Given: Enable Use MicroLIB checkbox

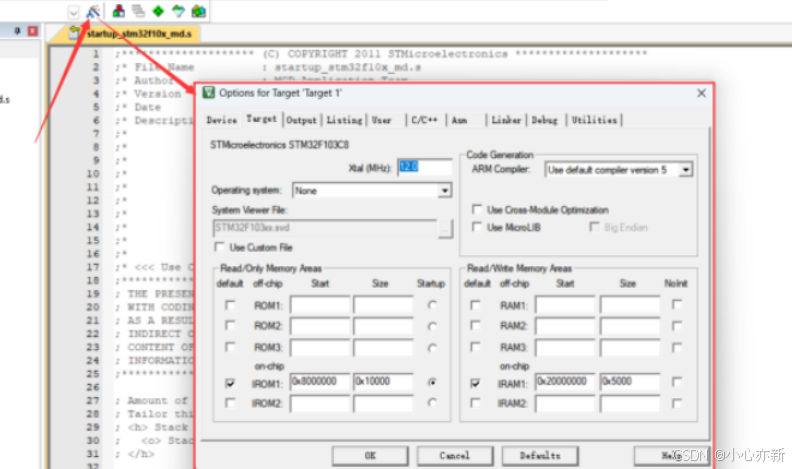Looking at the screenshot, I should click(x=477, y=227).
